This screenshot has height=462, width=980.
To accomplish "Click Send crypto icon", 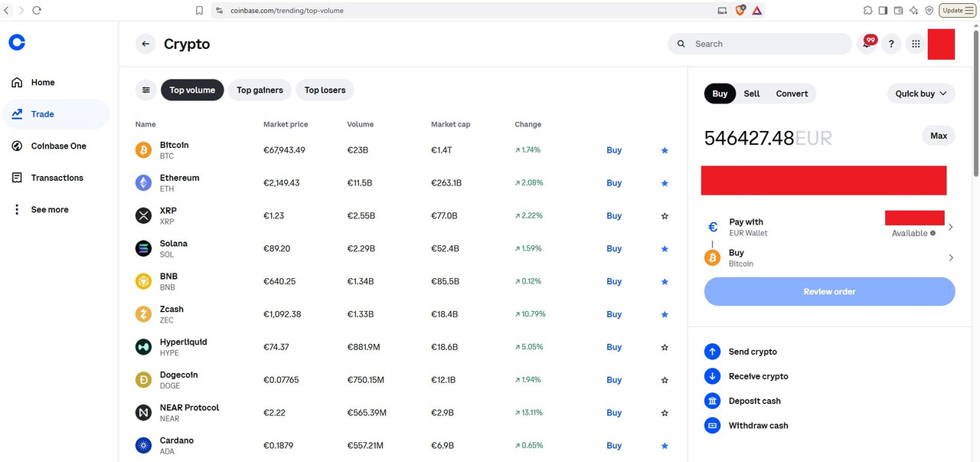I will (x=712, y=352).
